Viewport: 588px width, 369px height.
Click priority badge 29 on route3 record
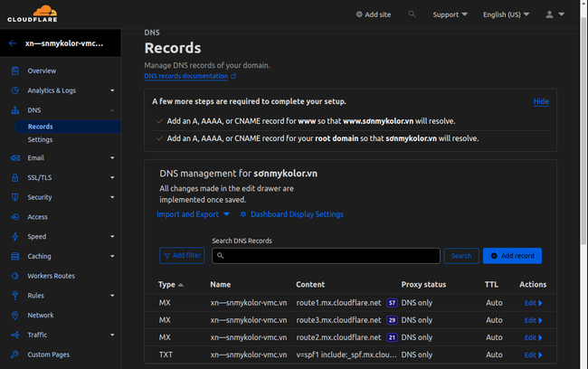pos(392,320)
